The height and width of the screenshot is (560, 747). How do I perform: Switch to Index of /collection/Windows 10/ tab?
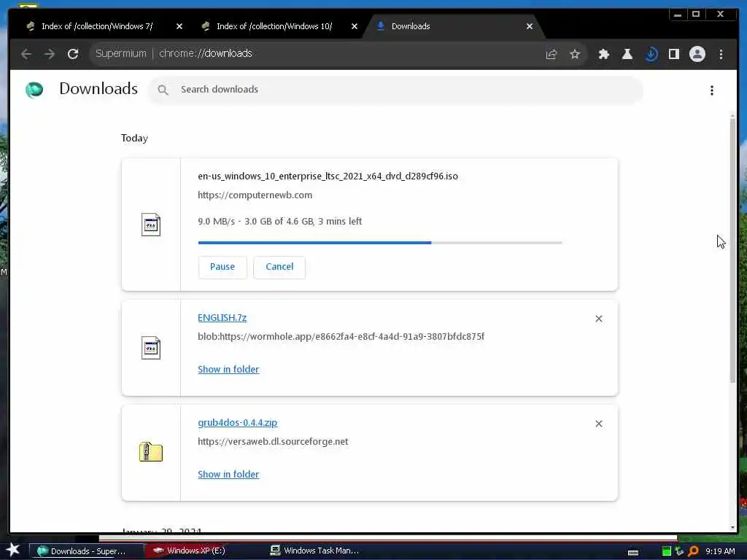274,26
